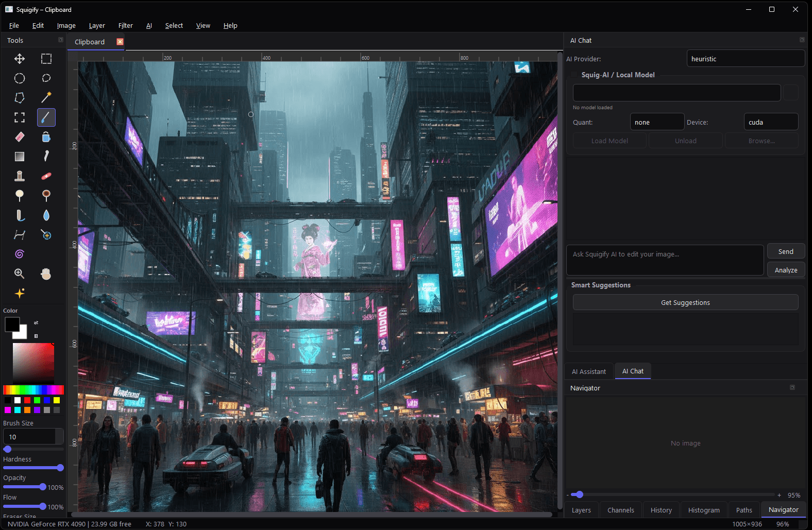
Task: Select the Move tool
Action: (x=20, y=59)
